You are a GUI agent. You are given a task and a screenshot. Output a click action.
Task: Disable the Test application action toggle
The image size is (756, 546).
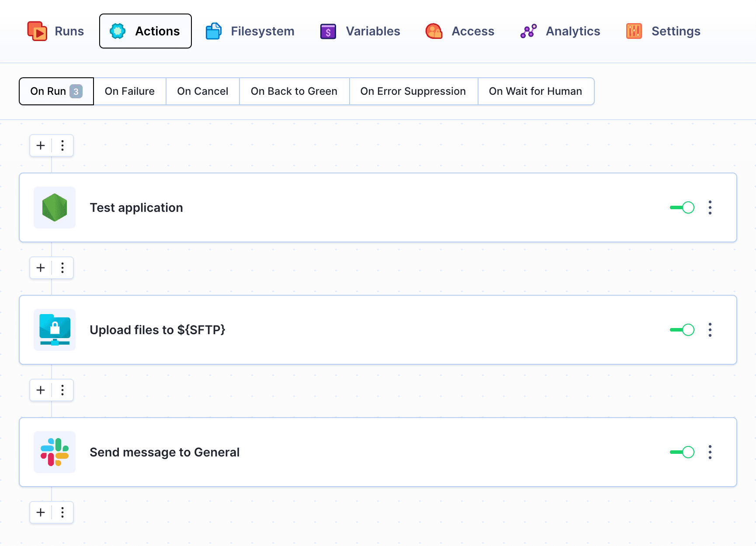click(682, 207)
